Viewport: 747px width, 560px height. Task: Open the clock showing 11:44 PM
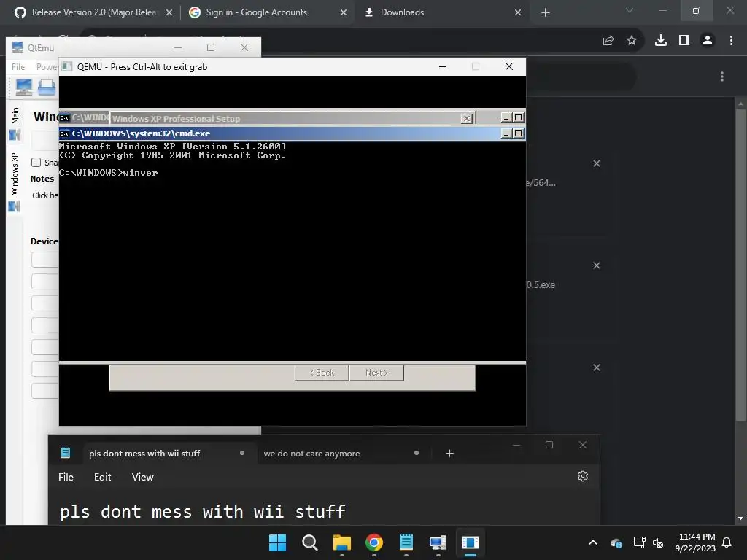[695, 542]
